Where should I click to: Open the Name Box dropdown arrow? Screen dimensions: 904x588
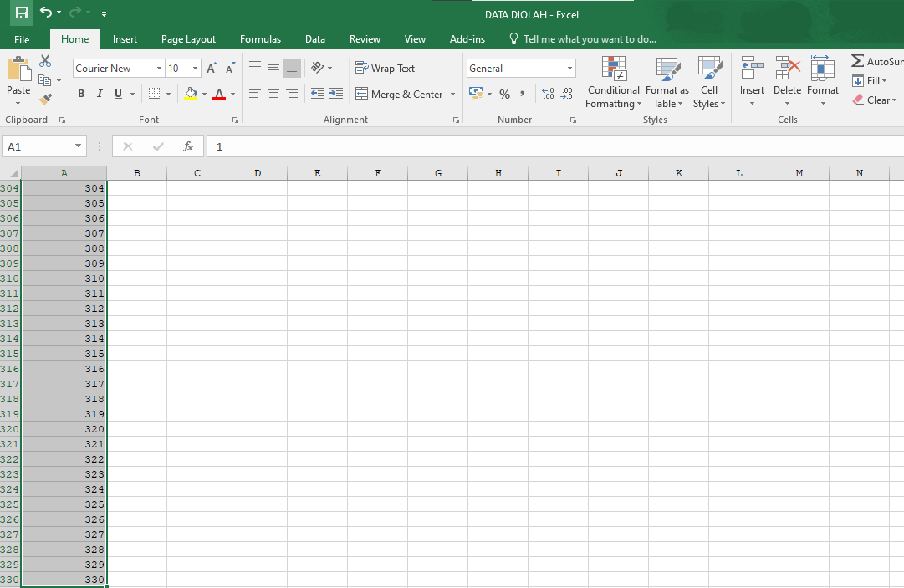(x=79, y=146)
